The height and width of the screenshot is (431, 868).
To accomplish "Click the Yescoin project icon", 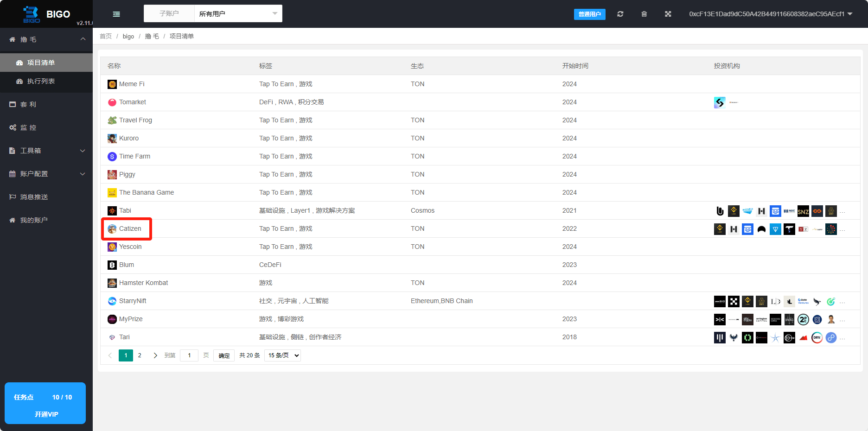I will pyautogui.click(x=112, y=247).
